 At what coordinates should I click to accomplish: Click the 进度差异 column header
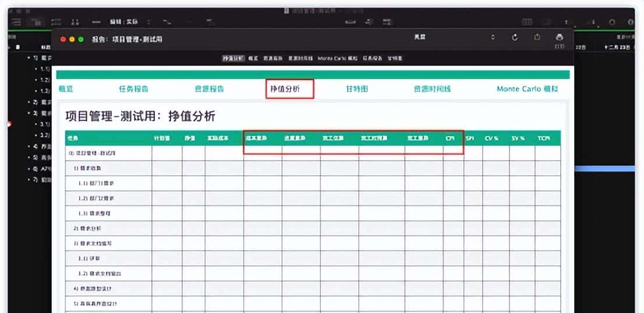click(301, 138)
